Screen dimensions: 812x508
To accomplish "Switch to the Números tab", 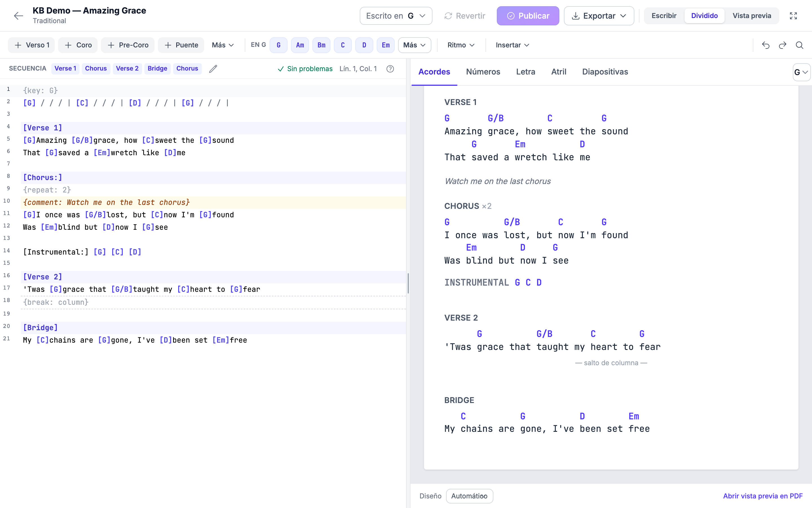I will pos(483,72).
